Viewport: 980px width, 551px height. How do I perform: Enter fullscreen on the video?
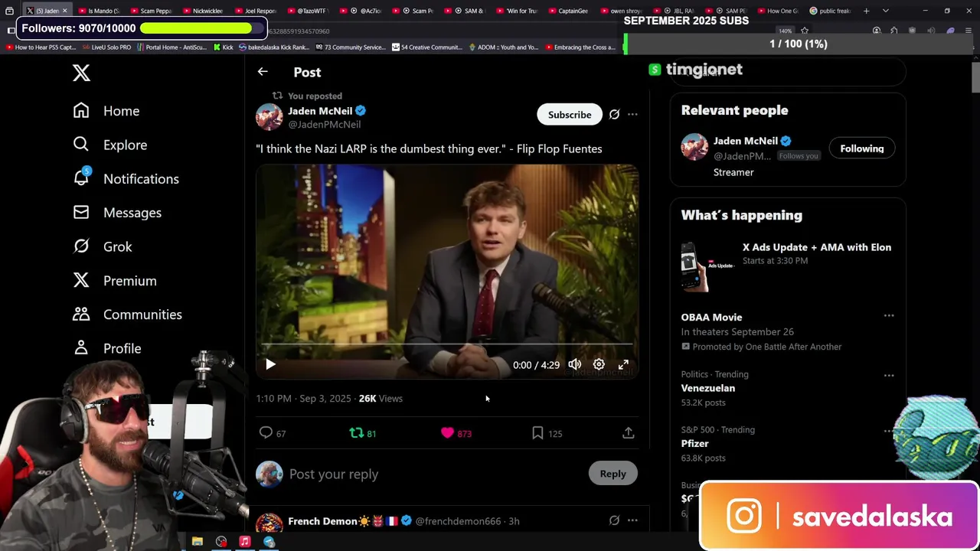coord(623,365)
